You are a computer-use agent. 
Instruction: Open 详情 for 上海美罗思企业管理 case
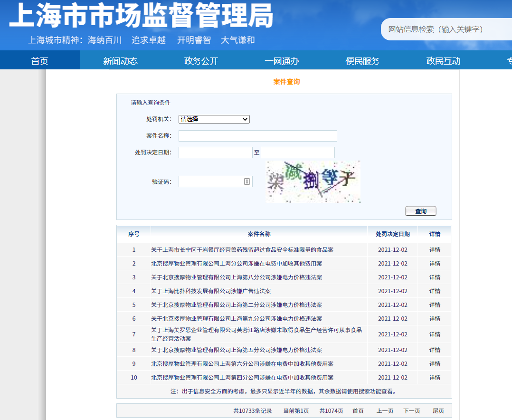click(435, 334)
